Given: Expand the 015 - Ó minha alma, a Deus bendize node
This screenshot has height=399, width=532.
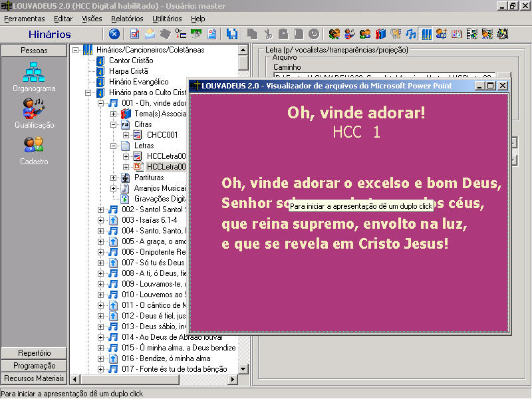Looking at the screenshot, I should coord(101,348).
